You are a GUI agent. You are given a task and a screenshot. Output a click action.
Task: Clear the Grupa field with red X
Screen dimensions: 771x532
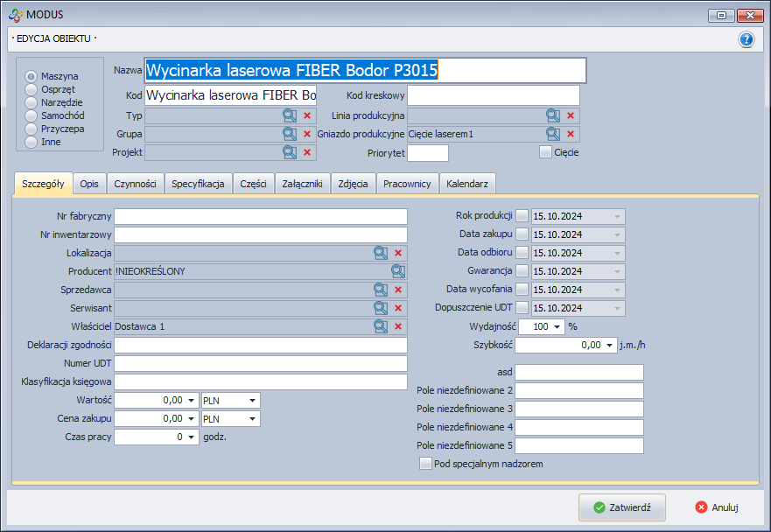coord(307,134)
